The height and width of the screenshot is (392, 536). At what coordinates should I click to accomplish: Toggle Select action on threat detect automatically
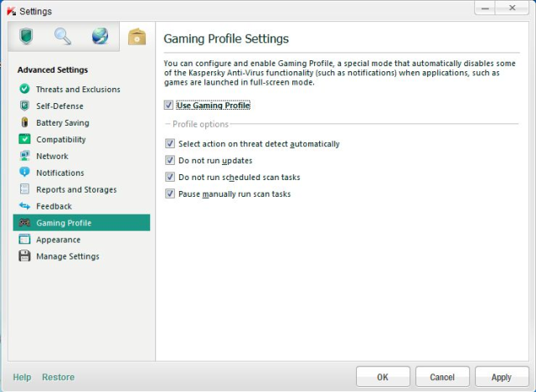point(170,144)
